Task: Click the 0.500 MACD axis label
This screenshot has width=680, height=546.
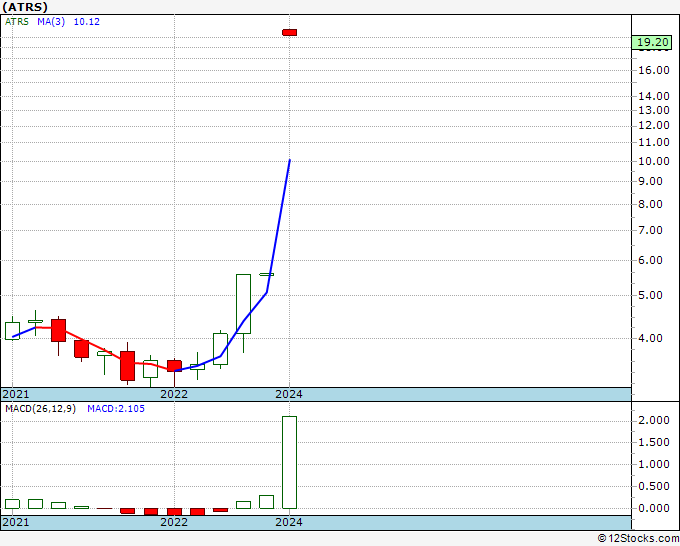Action: point(654,486)
